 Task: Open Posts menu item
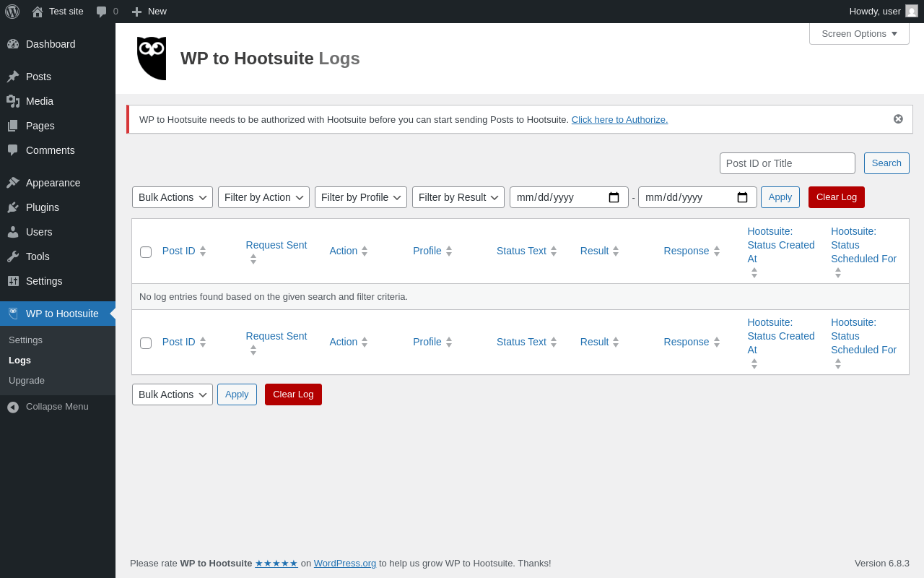tap(58, 77)
